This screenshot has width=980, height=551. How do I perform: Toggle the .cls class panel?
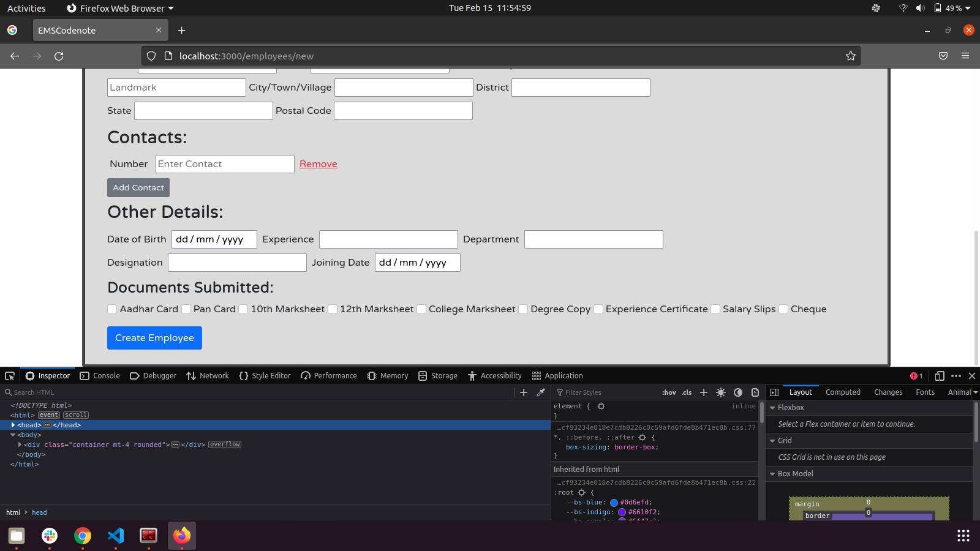pyautogui.click(x=687, y=392)
